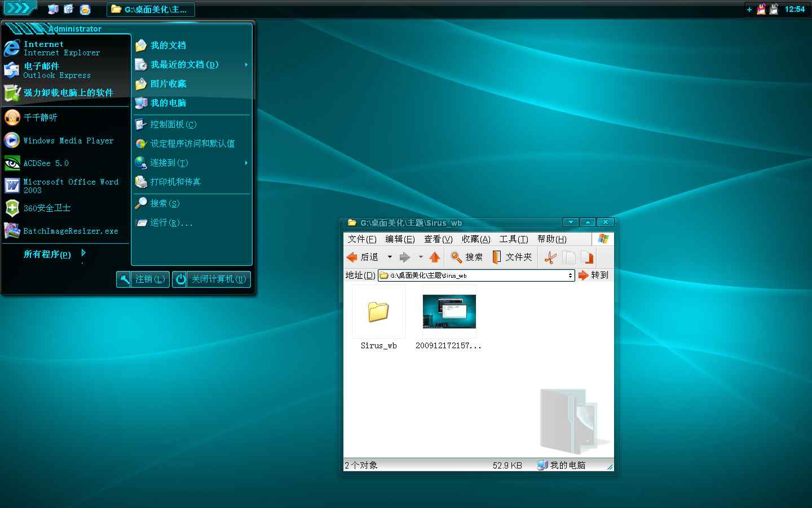Open the 收藏(A) menu
The width and height of the screenshot is (812, 508).
(476, 239)
